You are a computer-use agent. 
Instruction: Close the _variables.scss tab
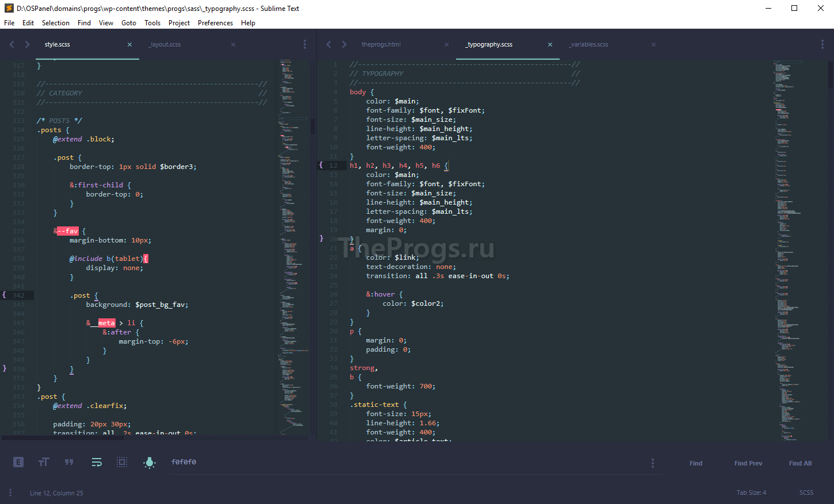pyautogui.click(x=653, y=44)
